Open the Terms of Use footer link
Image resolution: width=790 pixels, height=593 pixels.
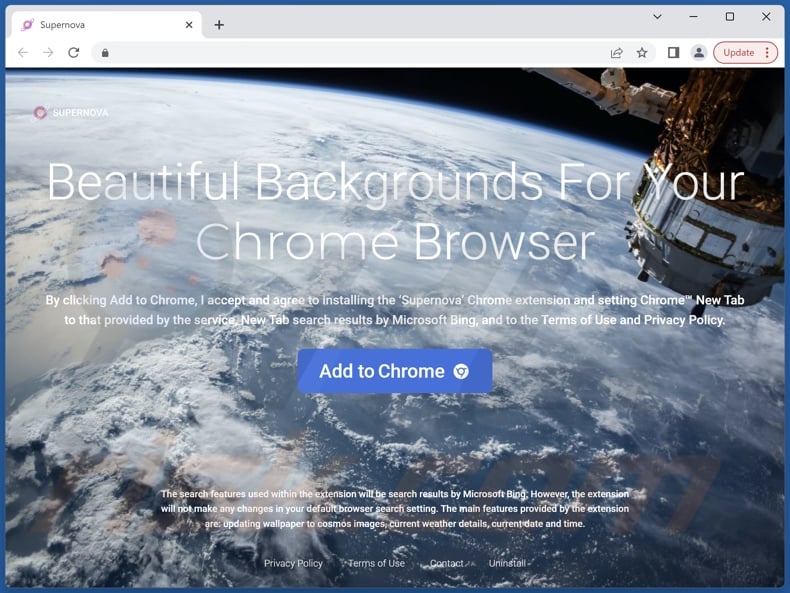pos(376,563)
